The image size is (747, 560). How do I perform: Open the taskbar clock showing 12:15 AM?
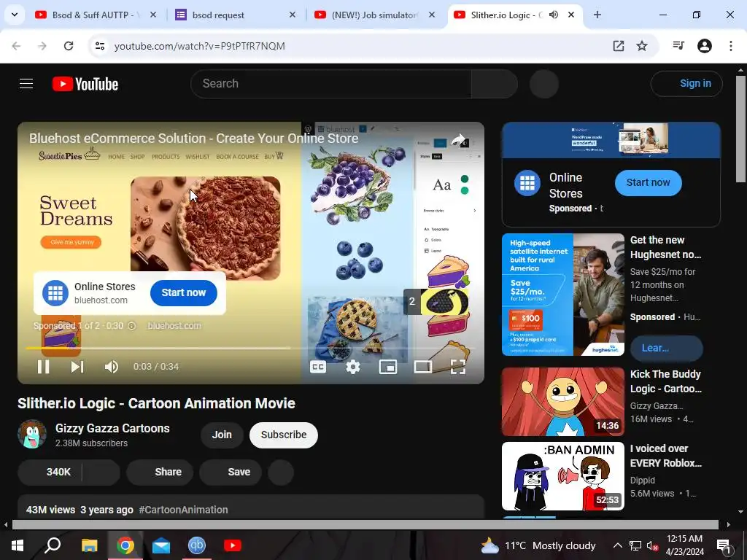[x=684, y=545]
